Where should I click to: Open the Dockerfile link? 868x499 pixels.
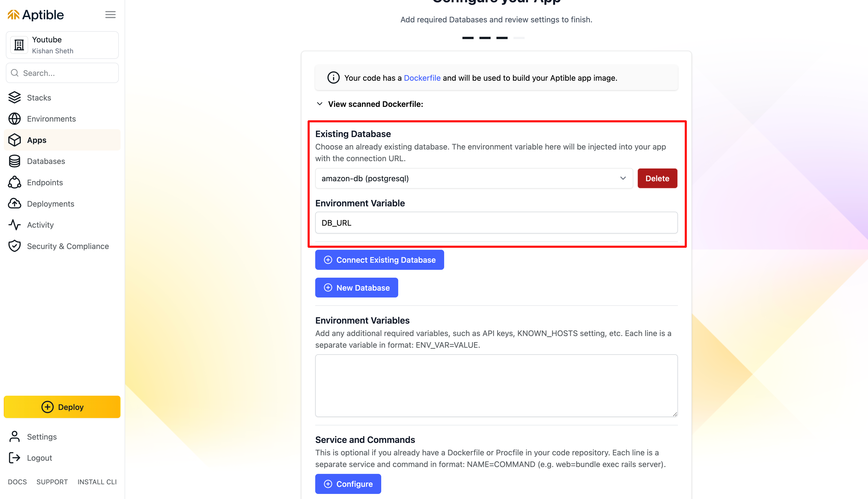coord(422,78)
